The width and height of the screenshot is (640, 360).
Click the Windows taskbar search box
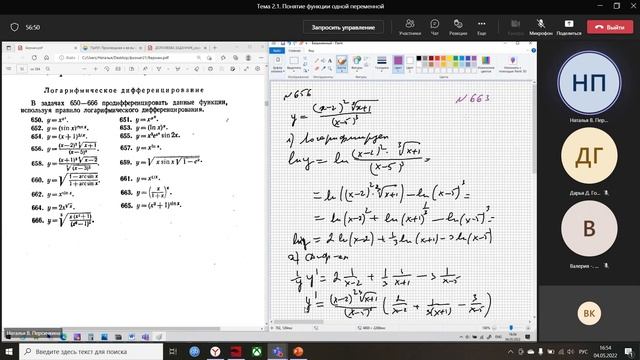click(x=91, y=351)
